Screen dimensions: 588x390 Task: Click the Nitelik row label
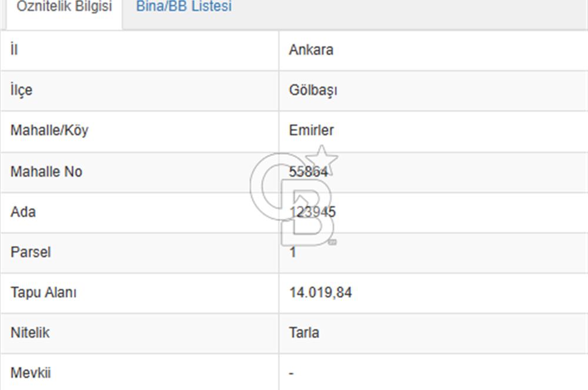(30, 332)
